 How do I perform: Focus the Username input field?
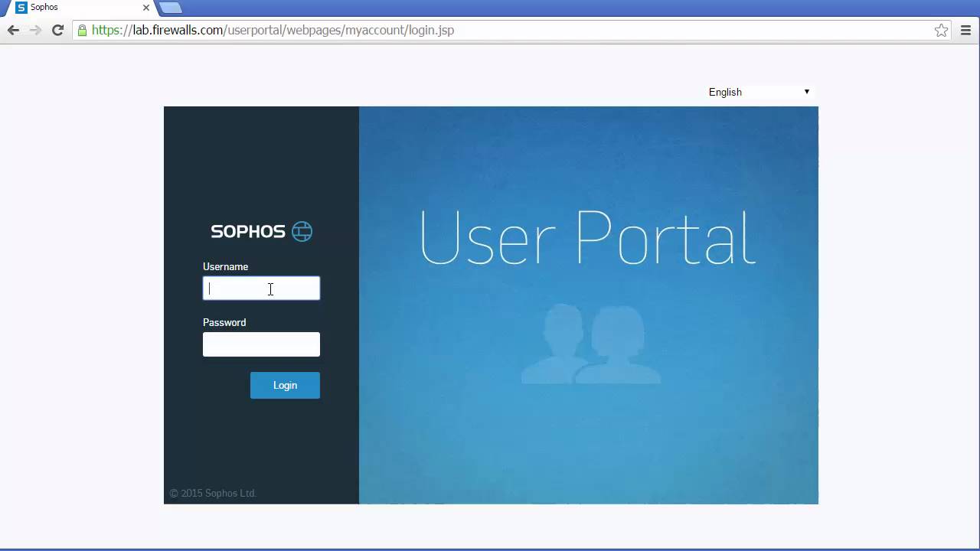(x=261, y=289)
